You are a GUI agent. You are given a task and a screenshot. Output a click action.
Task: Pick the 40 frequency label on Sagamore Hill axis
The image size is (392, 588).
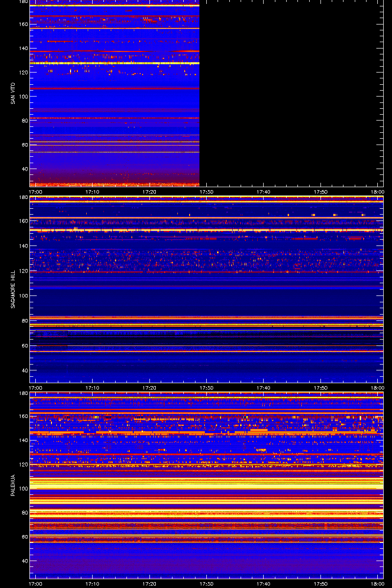[24, 370]
